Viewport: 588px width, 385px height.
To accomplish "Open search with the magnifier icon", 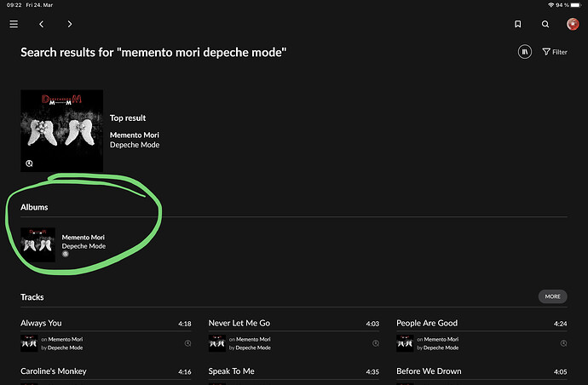I will pyautogui.click(x=545, y=24).
